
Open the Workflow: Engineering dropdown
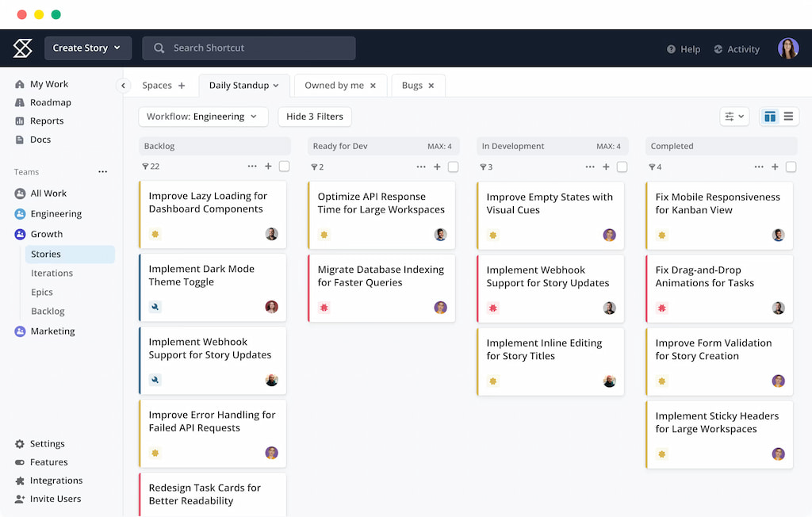(203, 116)
